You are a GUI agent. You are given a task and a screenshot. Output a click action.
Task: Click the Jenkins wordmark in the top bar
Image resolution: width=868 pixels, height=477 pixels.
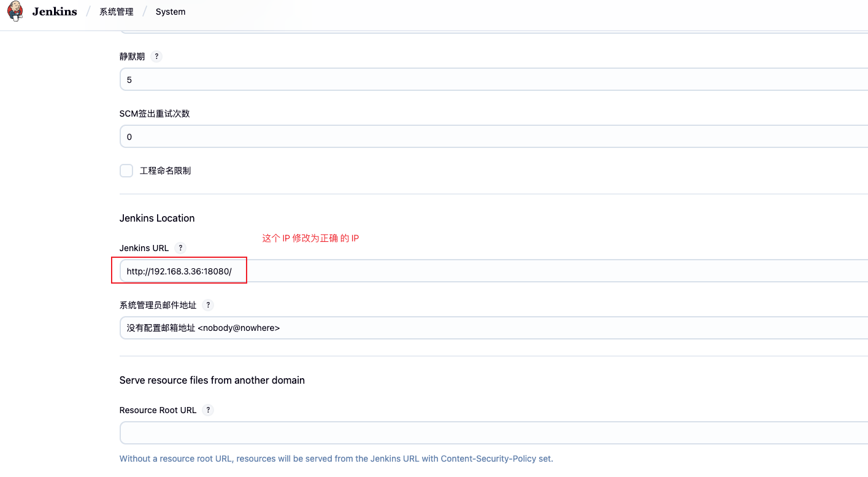54,11
